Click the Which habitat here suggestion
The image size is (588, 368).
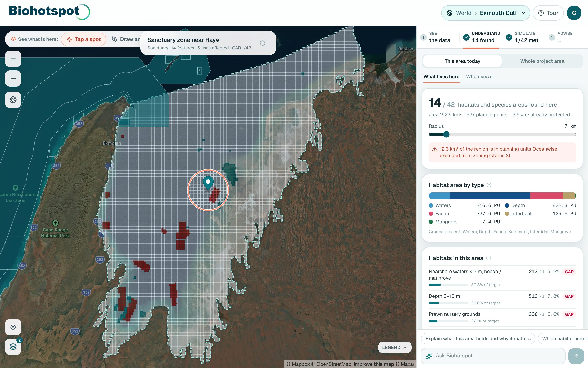(x=563, y=339)
